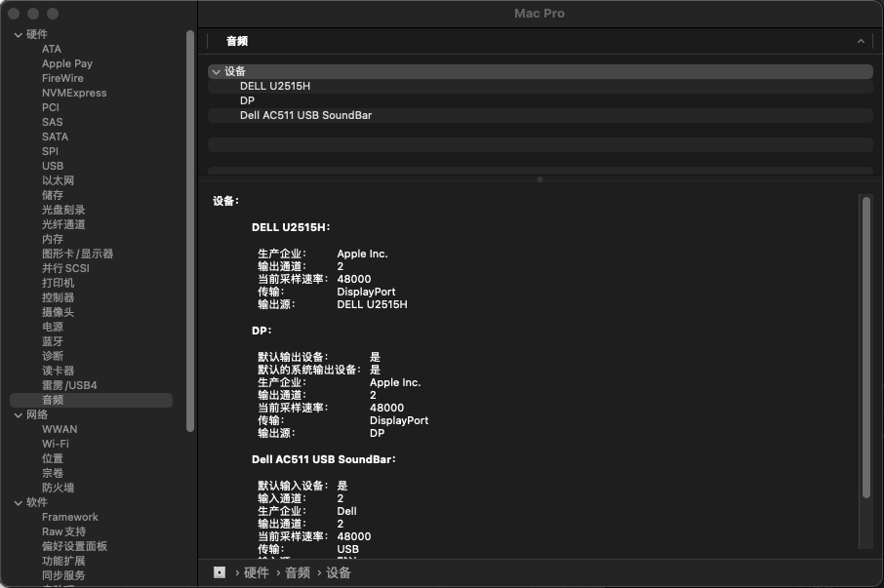The image size is (884, 588).
Task: Open the 防火墙 sidebar entry
Action: pos(58,489)
